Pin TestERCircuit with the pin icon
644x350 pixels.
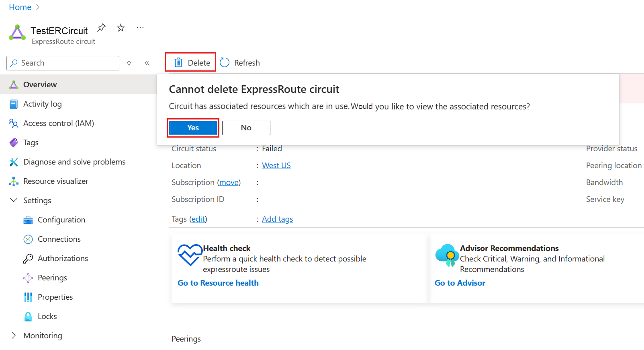click(101, 28)
